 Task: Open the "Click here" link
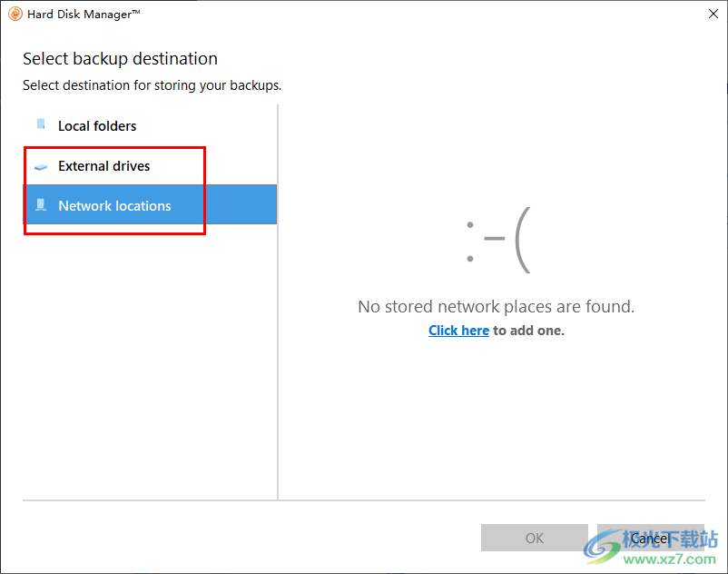point(458,331)
